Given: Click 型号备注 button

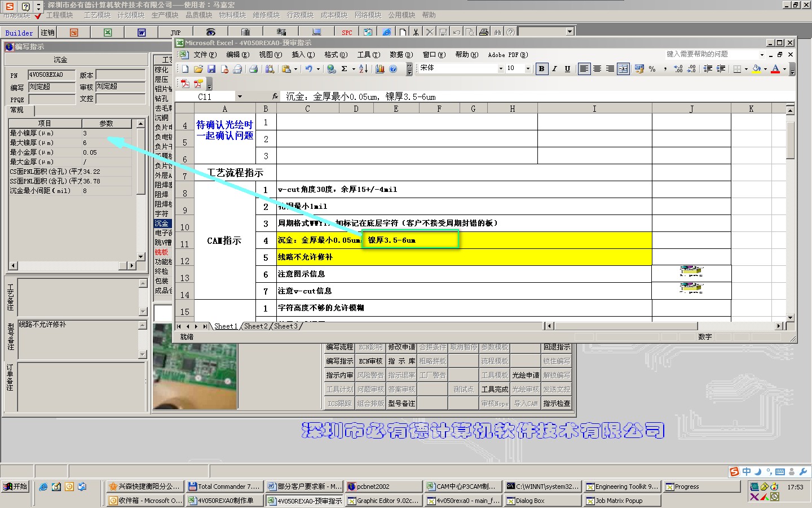Looking at the screenshot, I should coord(401,403).
